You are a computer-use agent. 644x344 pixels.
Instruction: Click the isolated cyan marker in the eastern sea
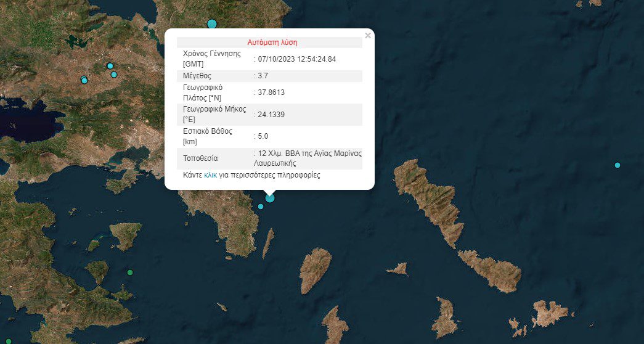618,165
